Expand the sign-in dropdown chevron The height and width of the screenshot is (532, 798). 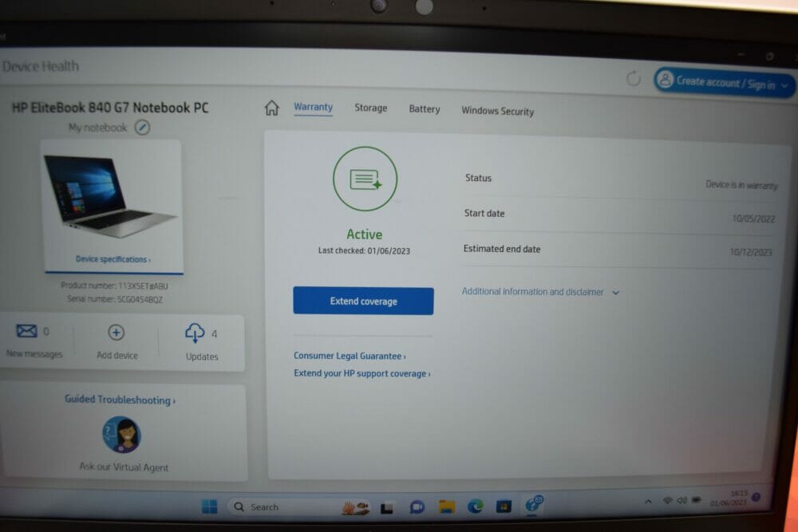(x=784, y=86)
